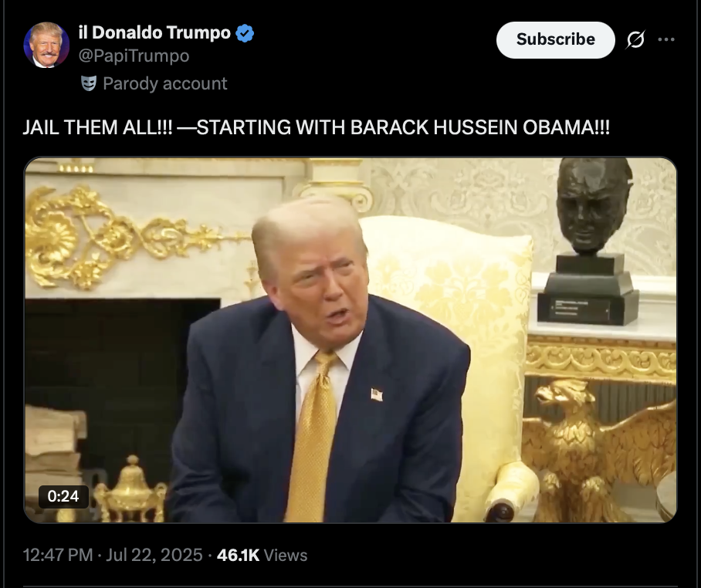701x588 pixels.
Task: Play the embedded Oval Office video
Action: pyautogui.click(x=350, y=340)
